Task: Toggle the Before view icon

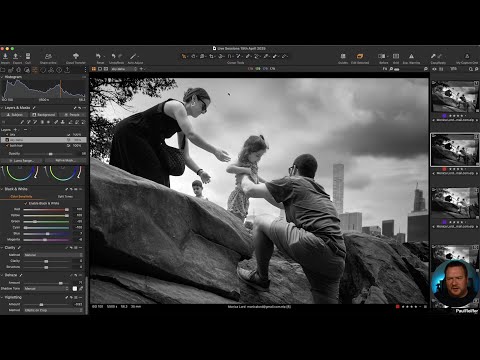Action: 382,56
